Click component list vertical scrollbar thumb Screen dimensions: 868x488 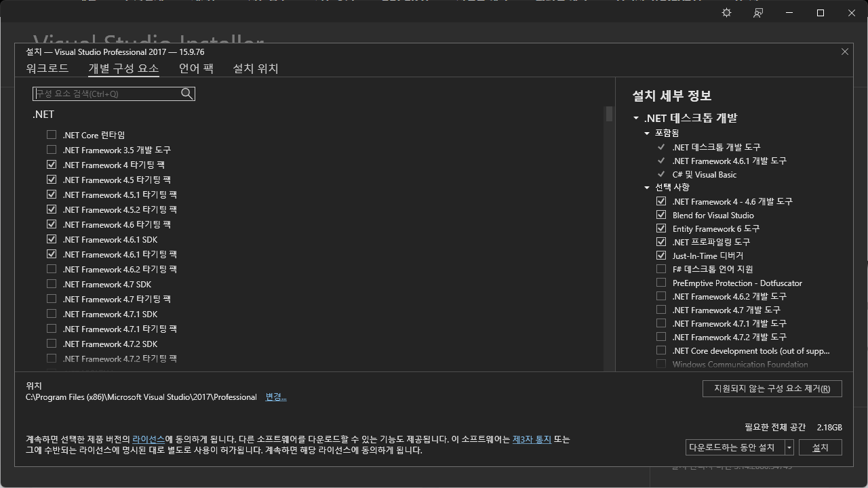610,113
